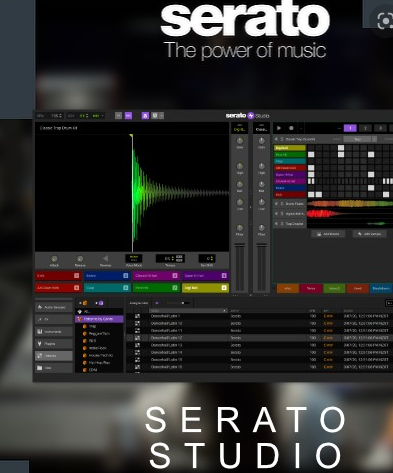Trigger the green Perc Hit pad

[x=156, y=288]
